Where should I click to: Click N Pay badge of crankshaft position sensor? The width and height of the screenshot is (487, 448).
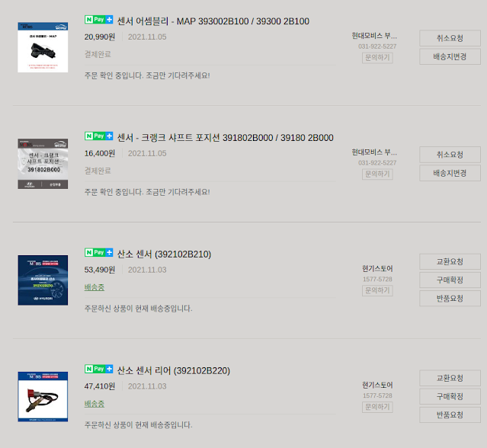(x=99, y=136)
